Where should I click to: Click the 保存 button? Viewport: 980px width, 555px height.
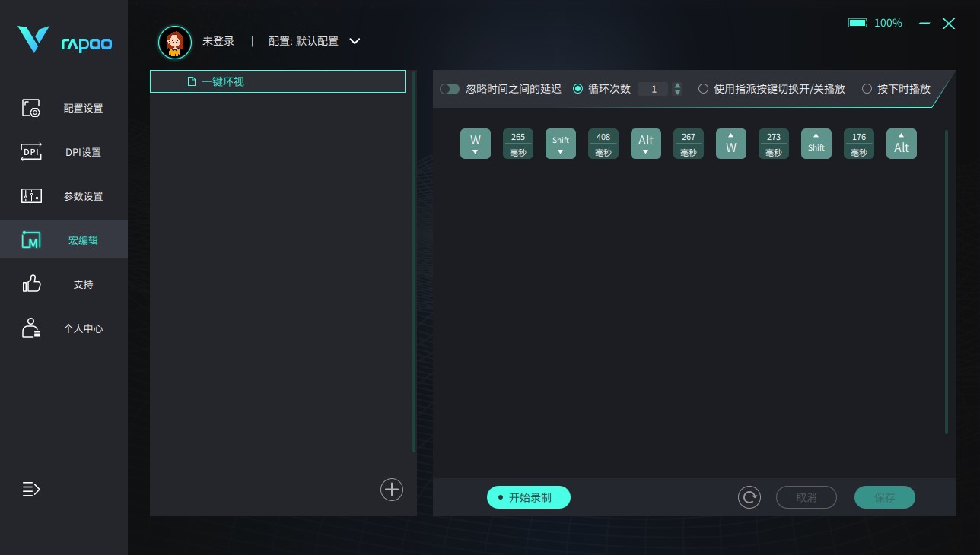(885, 497)
